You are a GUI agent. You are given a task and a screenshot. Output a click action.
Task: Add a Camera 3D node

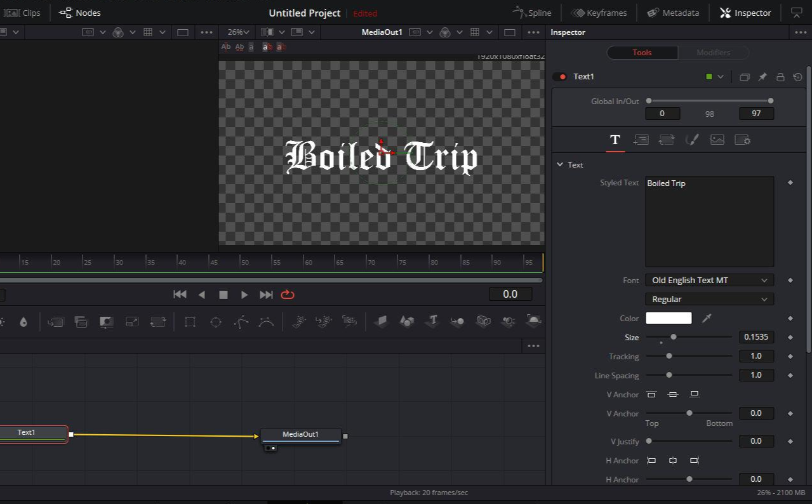483,322
